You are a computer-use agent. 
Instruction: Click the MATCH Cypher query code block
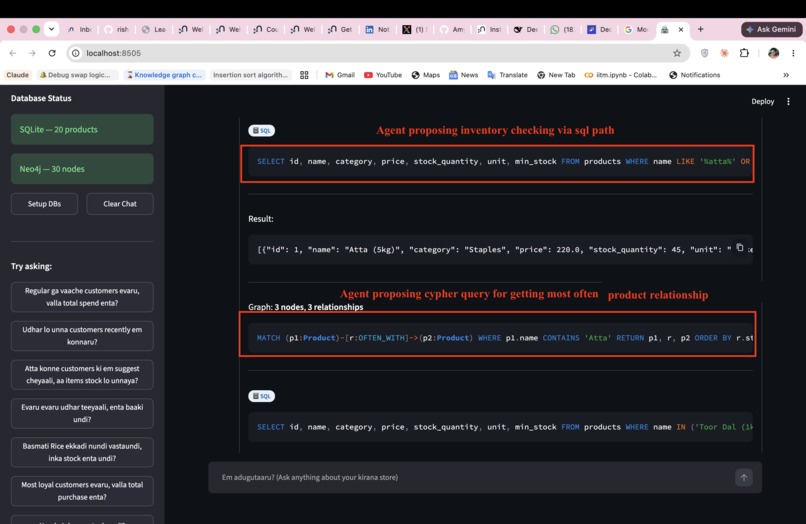500,338
